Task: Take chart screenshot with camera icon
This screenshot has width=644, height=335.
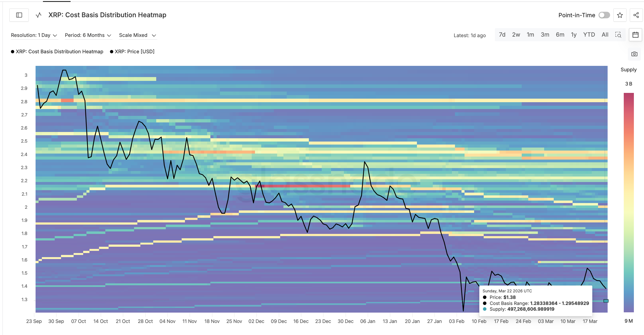Action: click(634, 54)
